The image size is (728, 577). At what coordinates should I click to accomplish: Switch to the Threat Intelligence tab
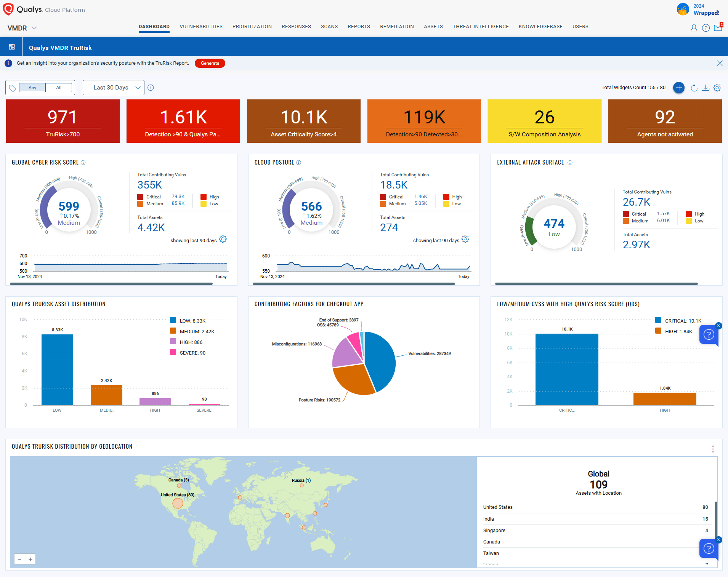[480, 27]
